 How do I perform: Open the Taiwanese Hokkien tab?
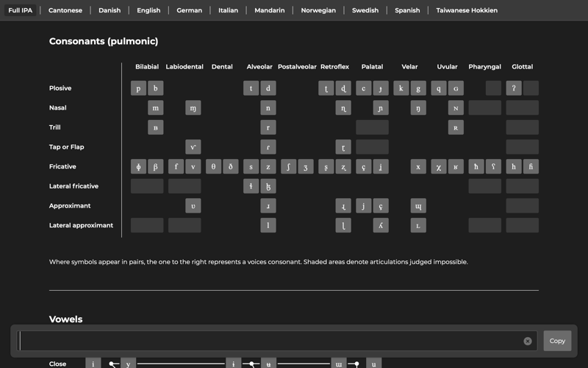(467, 10)
